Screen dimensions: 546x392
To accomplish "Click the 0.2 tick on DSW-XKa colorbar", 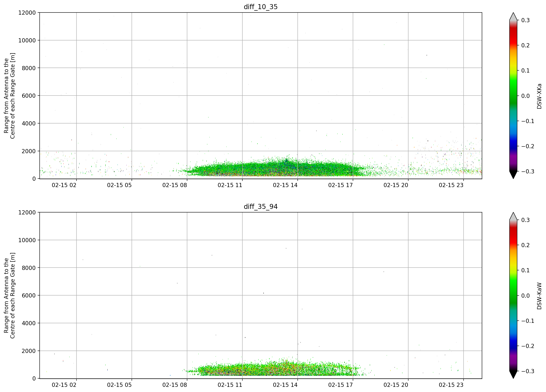I will (x=526, y=46).
